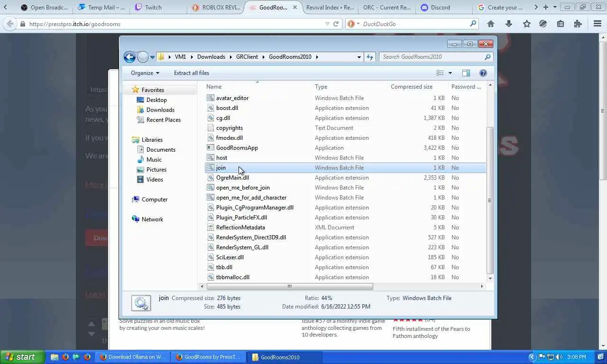Click the vertical scrollbar thumb in file list
This screenshot has width=607, height=364.
click(x=490, y=200)
